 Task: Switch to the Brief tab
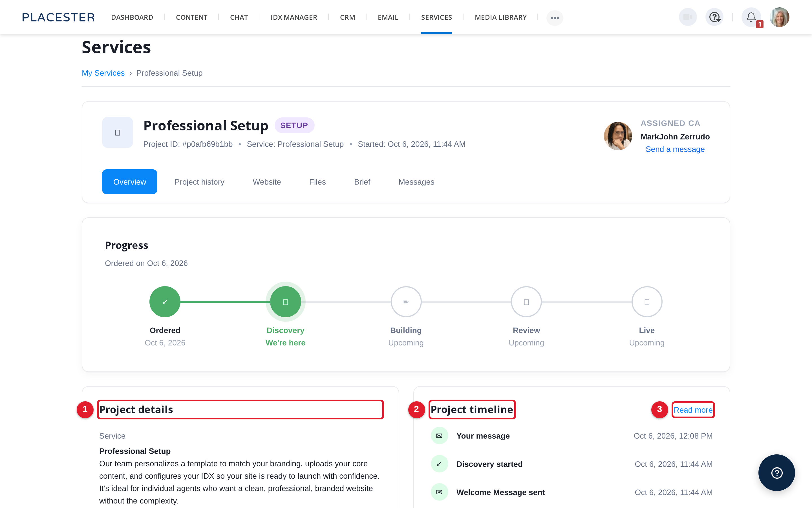[362, 182]
